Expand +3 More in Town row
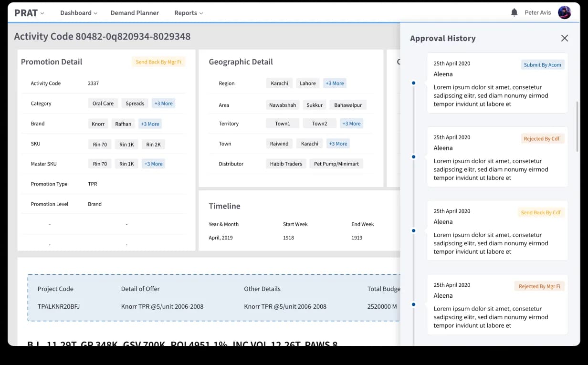 338,144
